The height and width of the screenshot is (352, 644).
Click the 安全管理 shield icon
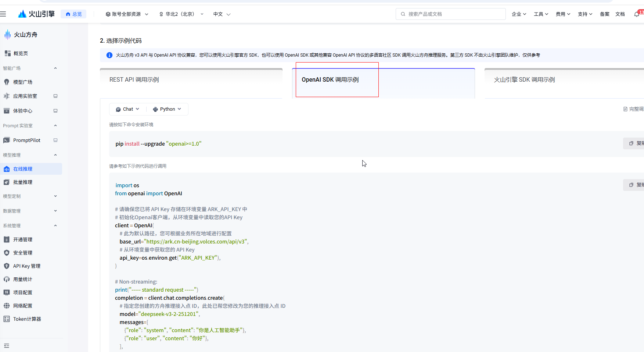(x=7, y=253)
